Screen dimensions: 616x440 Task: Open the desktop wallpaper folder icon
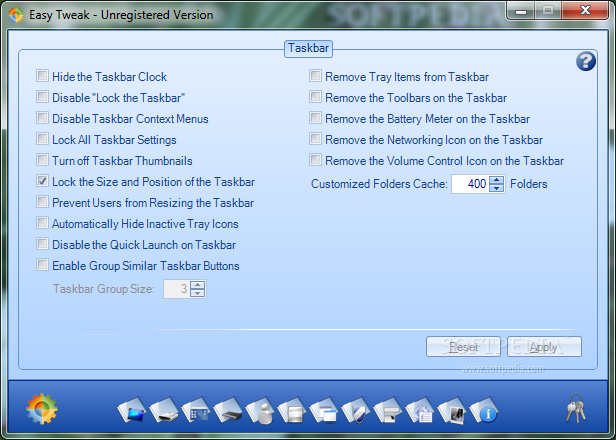click(132, 410)
